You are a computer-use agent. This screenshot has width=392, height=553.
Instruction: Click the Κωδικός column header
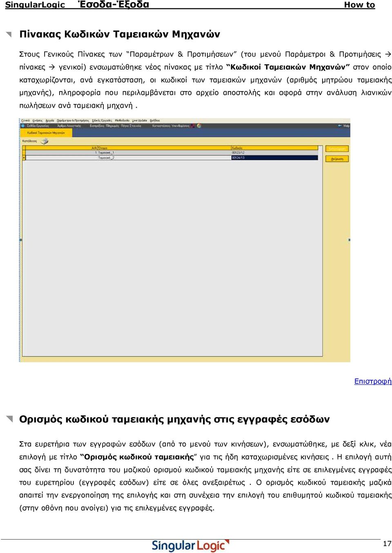point(274,148)
